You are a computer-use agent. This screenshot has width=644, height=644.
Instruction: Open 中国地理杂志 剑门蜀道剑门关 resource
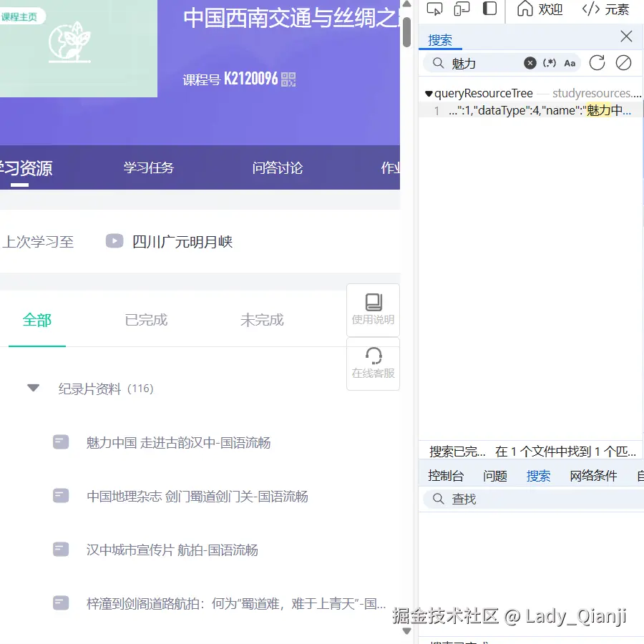pos(197,496)
